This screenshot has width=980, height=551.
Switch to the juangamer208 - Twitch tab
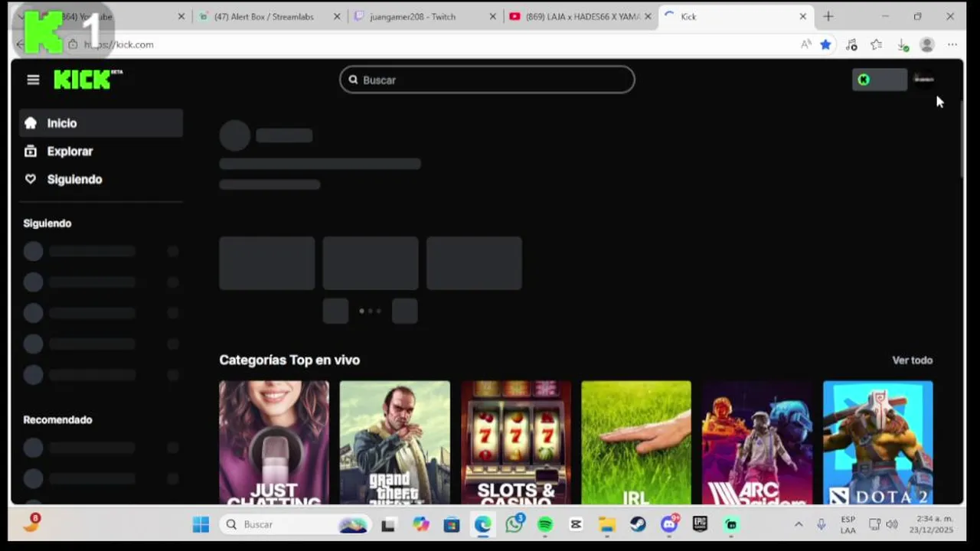[413, 17]
